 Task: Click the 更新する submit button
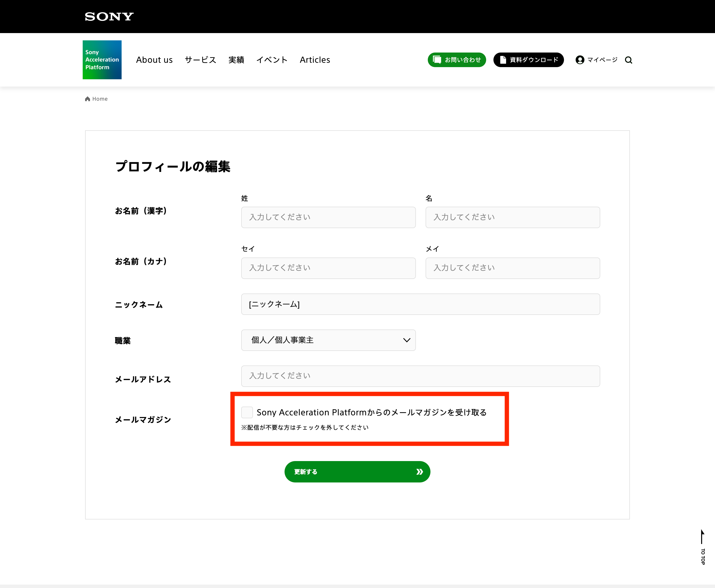tap(357, 472)
